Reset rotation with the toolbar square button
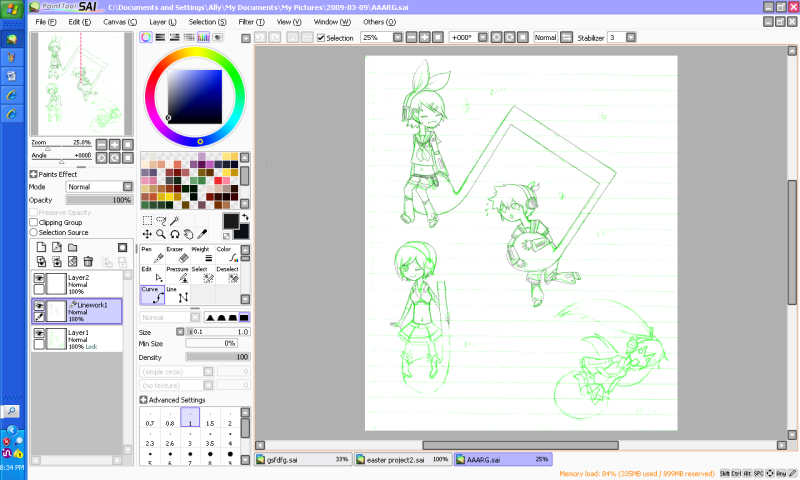 tap(523, 37)
